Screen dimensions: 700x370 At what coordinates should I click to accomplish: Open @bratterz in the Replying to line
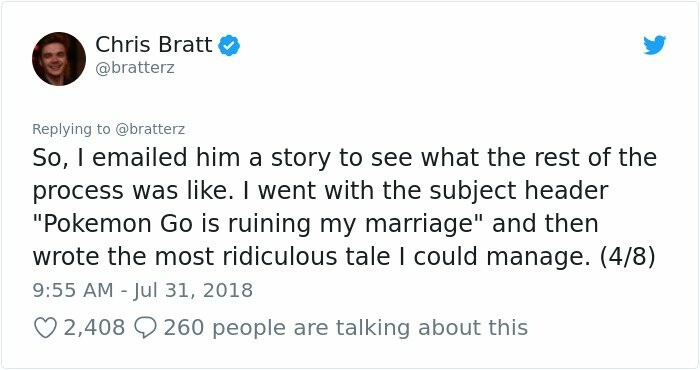pos(150,129)
